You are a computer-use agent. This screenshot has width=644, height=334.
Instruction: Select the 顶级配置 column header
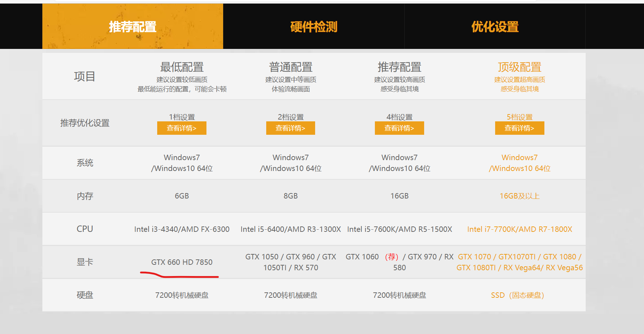[520, 67]
